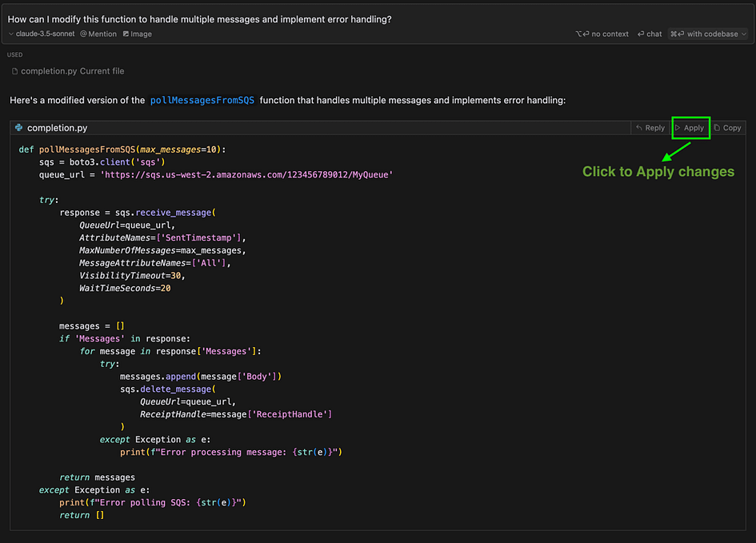Click the clipboard icon on Copy

click(x=717, y=128)
